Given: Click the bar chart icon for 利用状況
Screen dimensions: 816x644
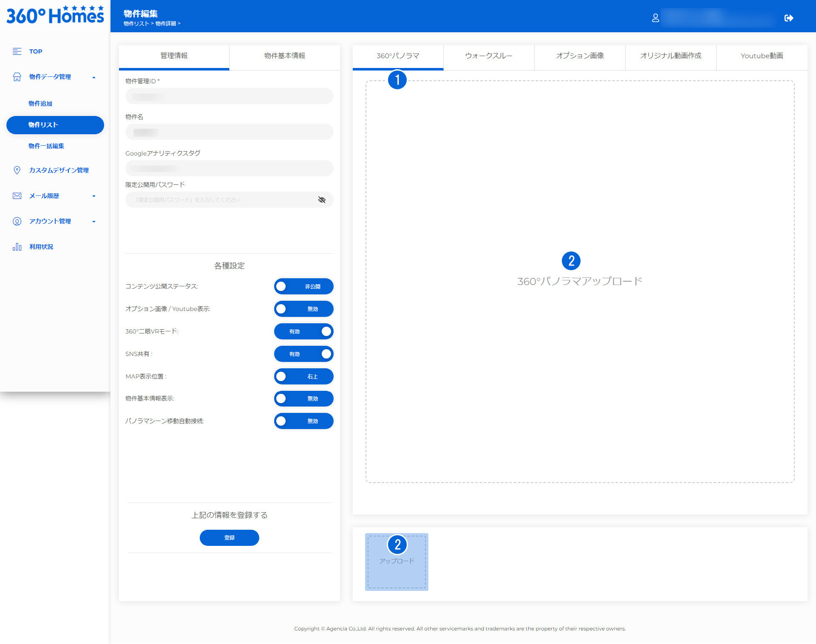Looking at the screenshot, I should tap(17, 247).
